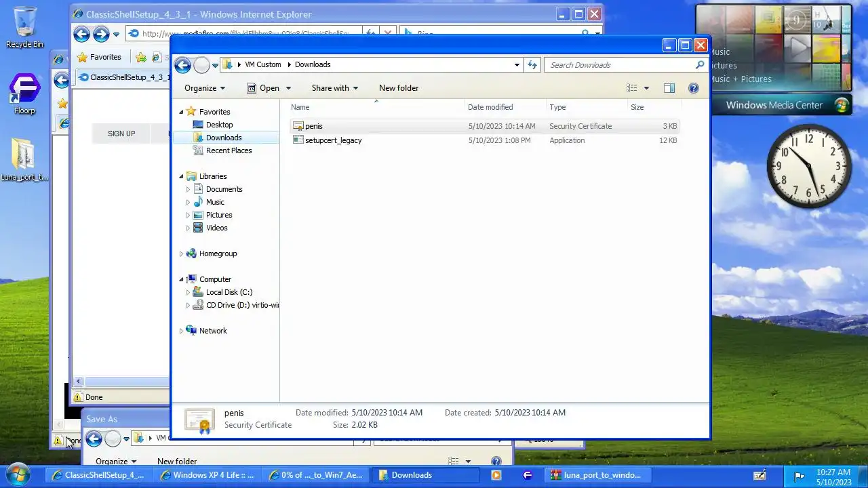
Task: Open the Floorp desktop shortcut
Action: 24,94
